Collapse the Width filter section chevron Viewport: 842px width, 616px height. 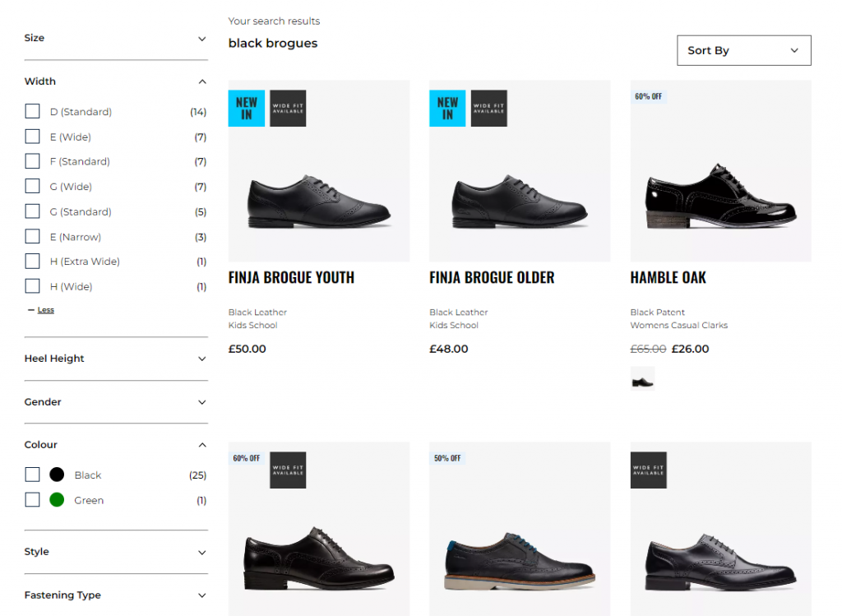point(202,81)
